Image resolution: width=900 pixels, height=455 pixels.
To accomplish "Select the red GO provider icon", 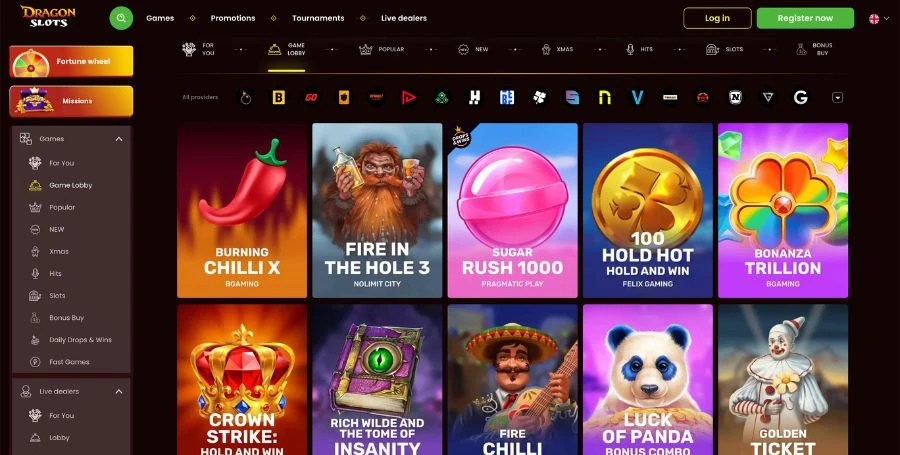I will coord(311,98).
